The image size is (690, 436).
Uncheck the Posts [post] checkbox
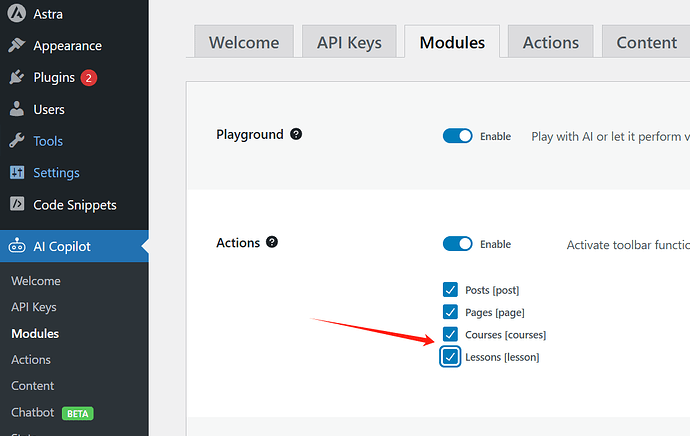pos(450,290)
